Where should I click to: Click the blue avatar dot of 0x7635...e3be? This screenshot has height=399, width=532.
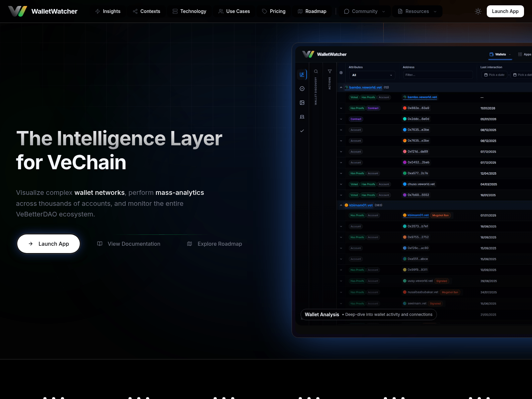[x=405, y=130]
